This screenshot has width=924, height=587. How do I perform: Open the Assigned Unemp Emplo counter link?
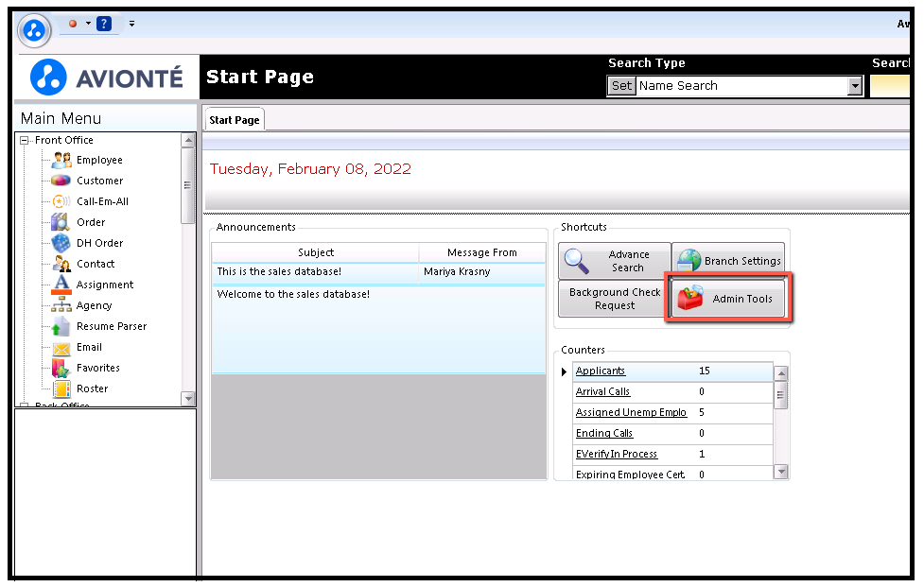(631, 412)
